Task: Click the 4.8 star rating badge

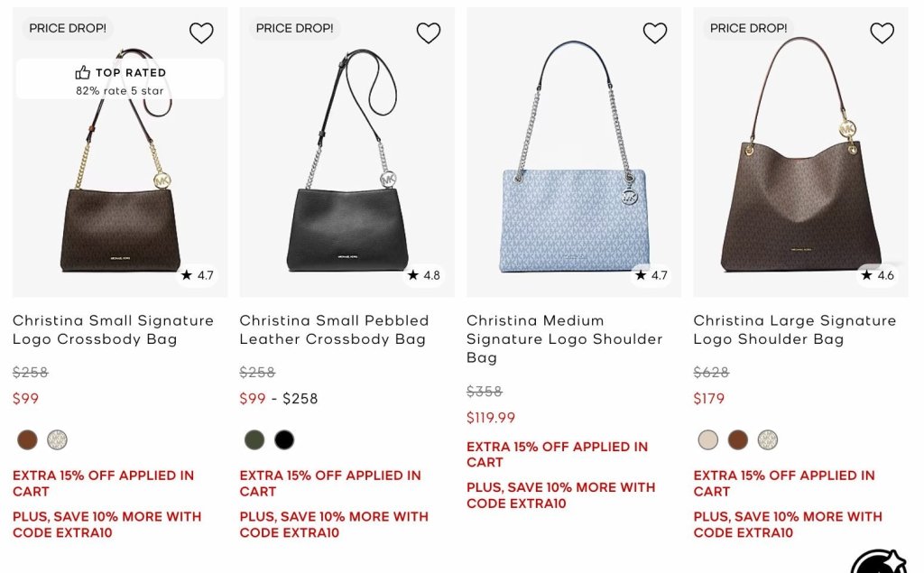Action: pos(424,275)
